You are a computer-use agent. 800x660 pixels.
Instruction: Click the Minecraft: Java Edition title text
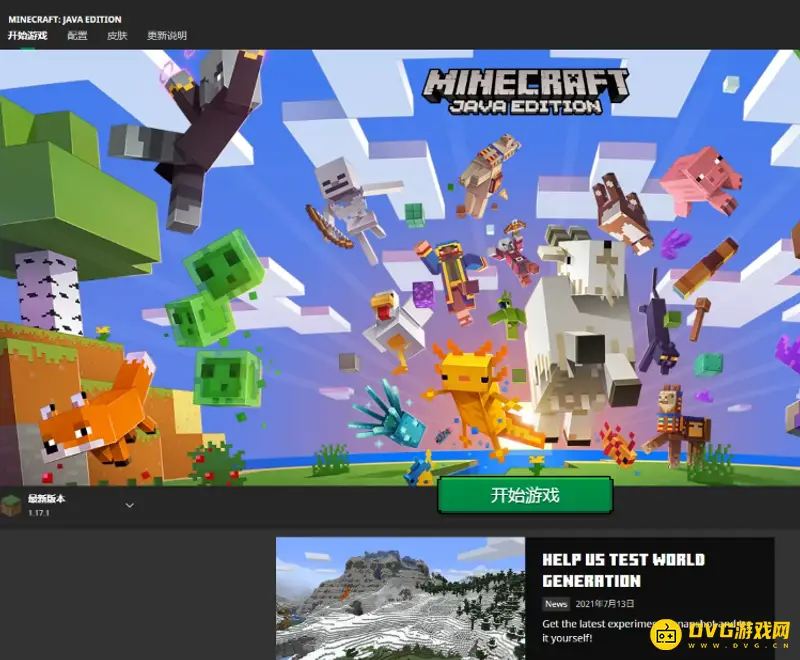[x=65, y=19]
